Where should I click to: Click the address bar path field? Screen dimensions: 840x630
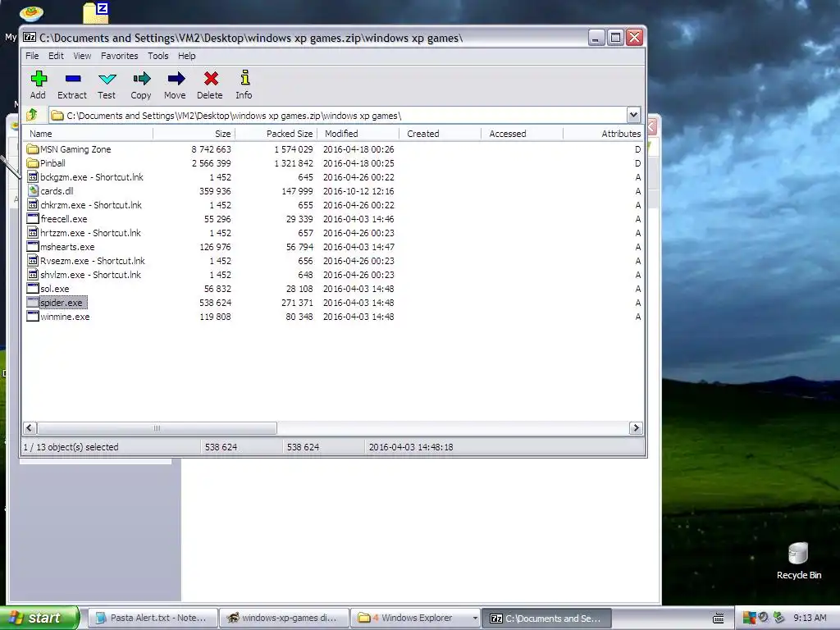pos(339,115)
